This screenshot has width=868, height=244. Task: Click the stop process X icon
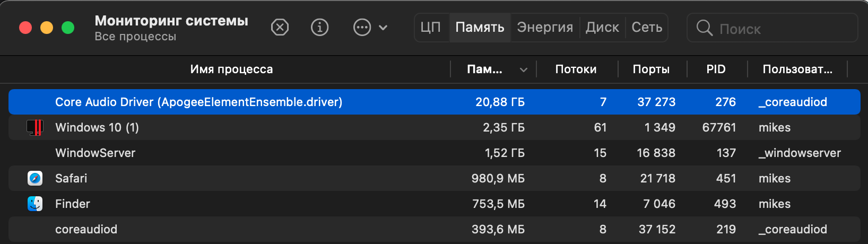(x=280, y=27)
